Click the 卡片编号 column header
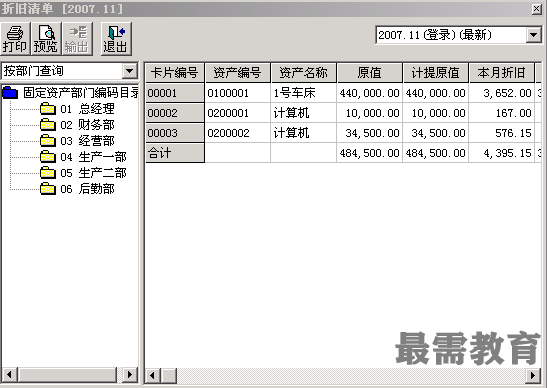The image size is (547, 388). coord(174,73)
